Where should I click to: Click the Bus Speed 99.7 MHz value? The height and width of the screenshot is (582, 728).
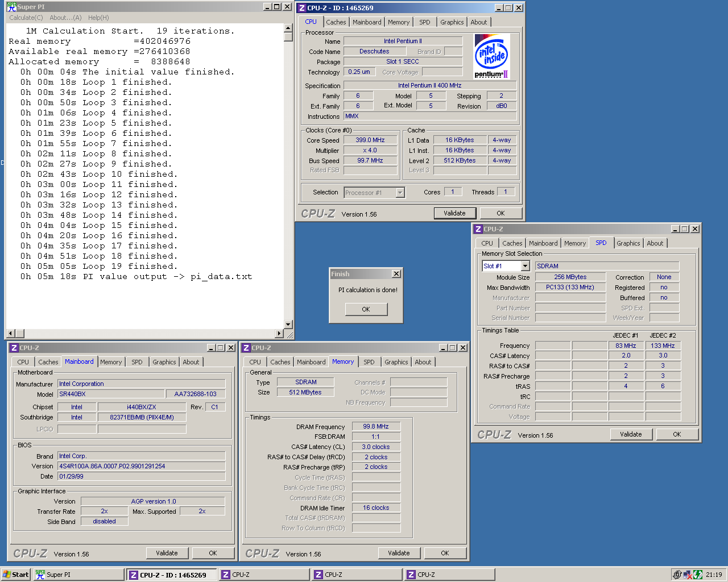point(370,160)
